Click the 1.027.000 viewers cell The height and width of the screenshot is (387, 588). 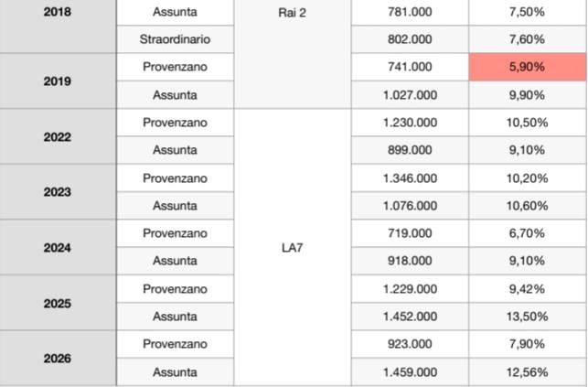click(410, 95)
